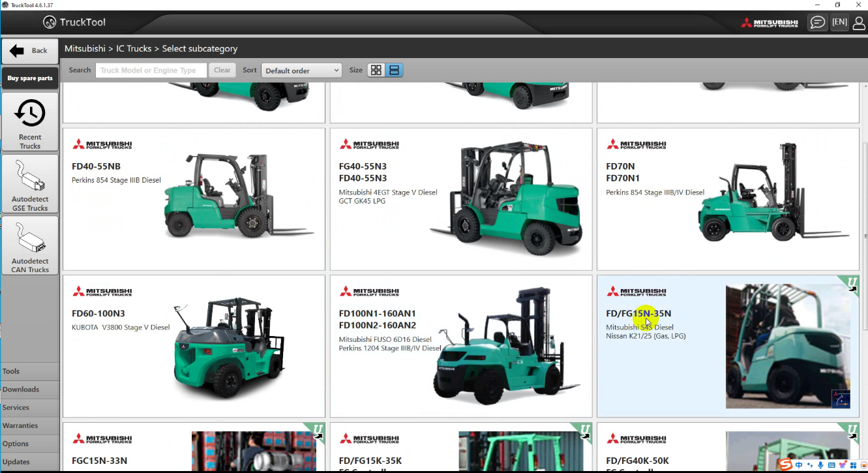Screen dimensions: 868x473
Task: Click the FD/FG40K-50K title text
Action: click(638, 461)
